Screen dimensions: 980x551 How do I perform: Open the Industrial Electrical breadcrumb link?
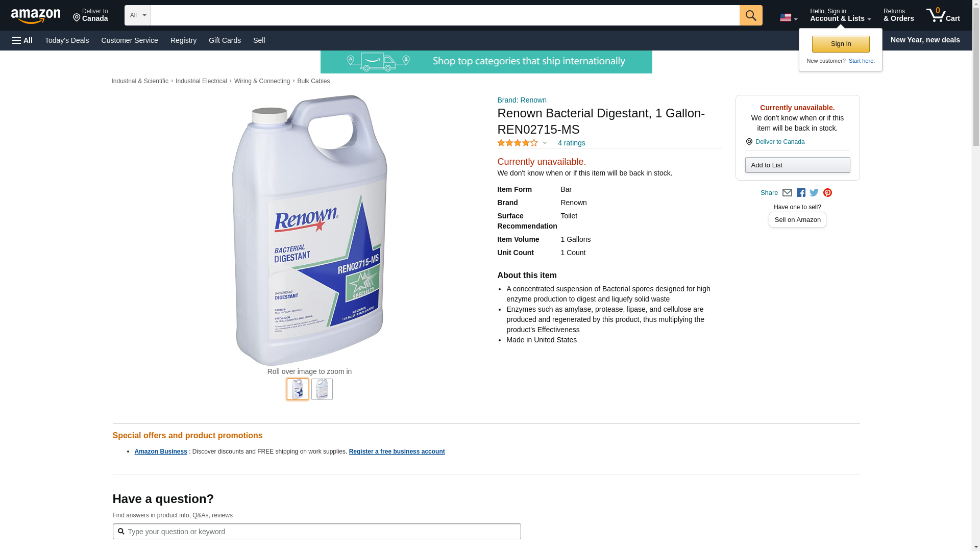(x=201, y=81)
